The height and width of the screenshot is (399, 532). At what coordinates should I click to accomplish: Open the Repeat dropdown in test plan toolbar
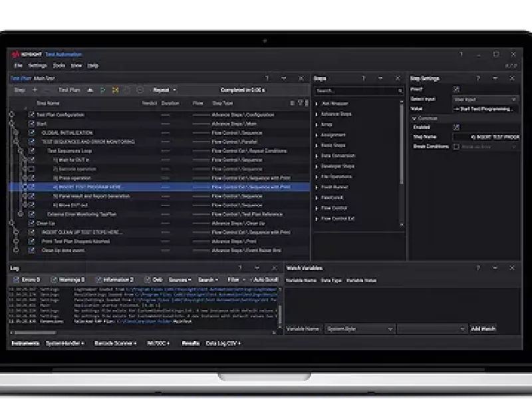click(x=164, y=90)
